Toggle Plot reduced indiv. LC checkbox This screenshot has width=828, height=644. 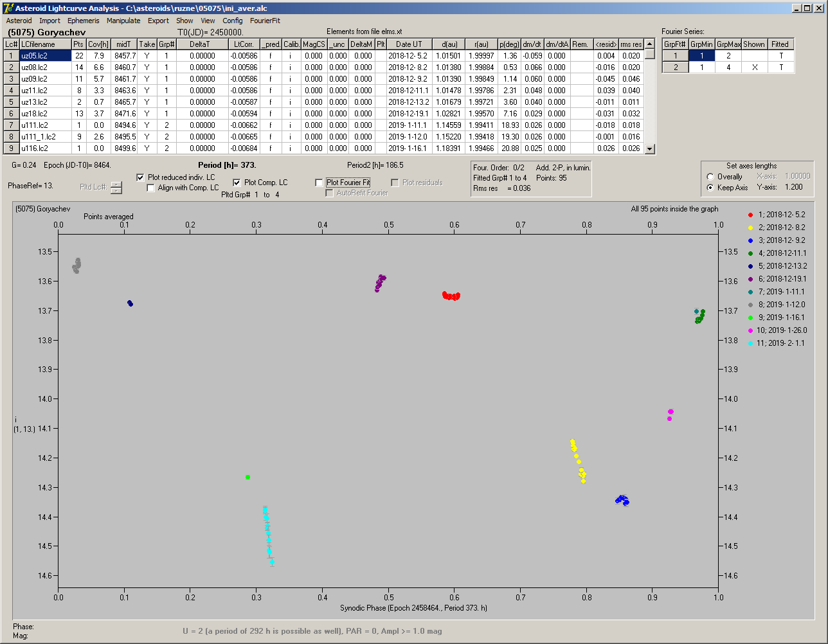(x=141, y=177)
